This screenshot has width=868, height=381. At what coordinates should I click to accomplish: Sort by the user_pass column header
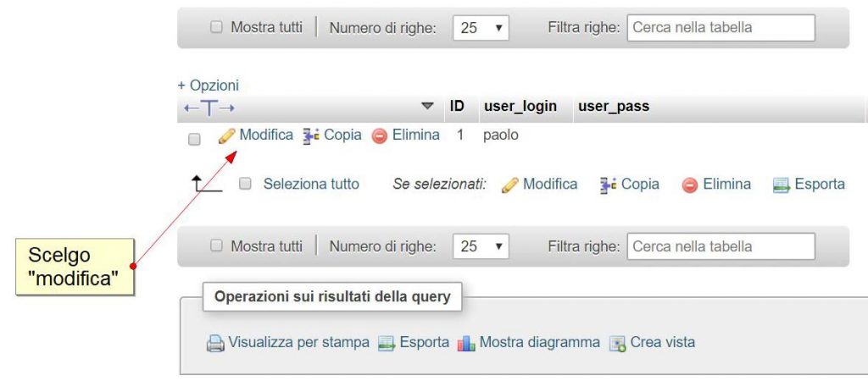(614, 107)
